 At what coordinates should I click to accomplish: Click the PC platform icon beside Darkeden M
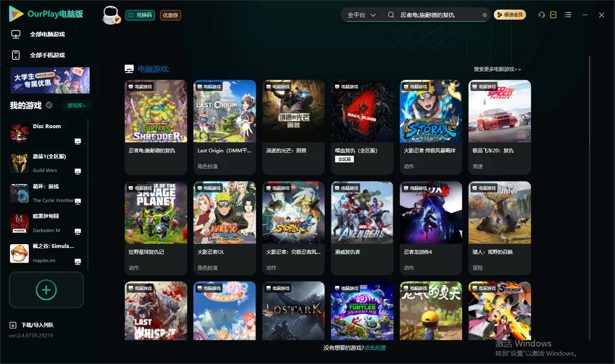[x=77, y=231]
